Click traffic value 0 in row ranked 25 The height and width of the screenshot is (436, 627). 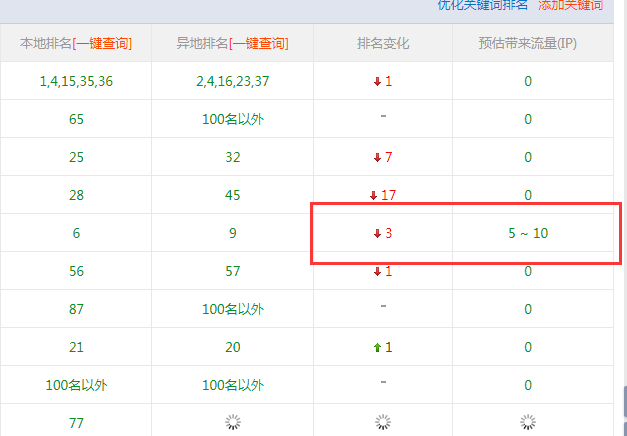[528, 157]
